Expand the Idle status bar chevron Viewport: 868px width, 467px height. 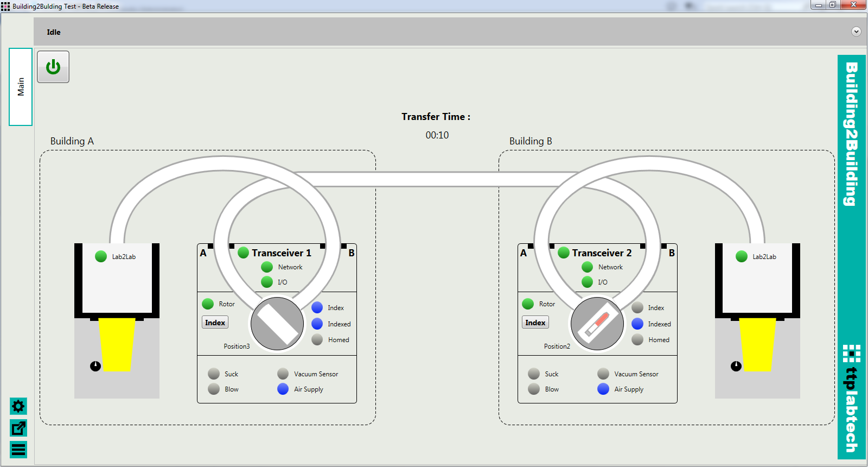[x=856, y=31]
